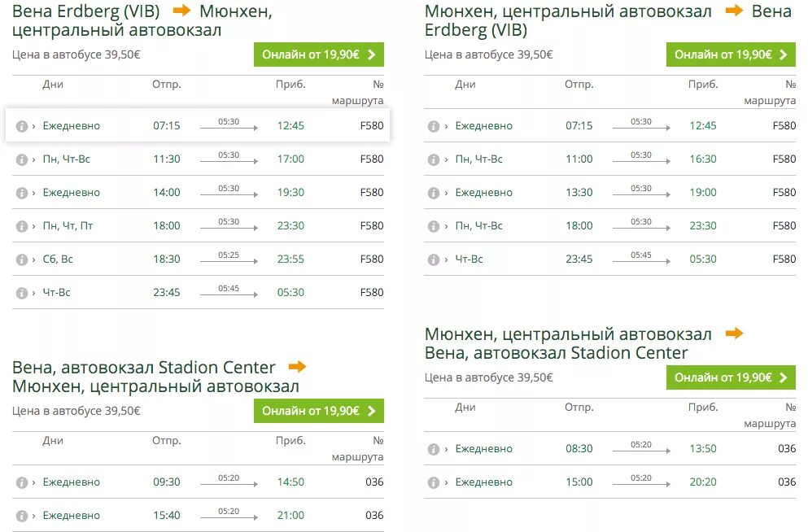Click info icon for 09:30 Stadion Center trip

tap(22, 482)
